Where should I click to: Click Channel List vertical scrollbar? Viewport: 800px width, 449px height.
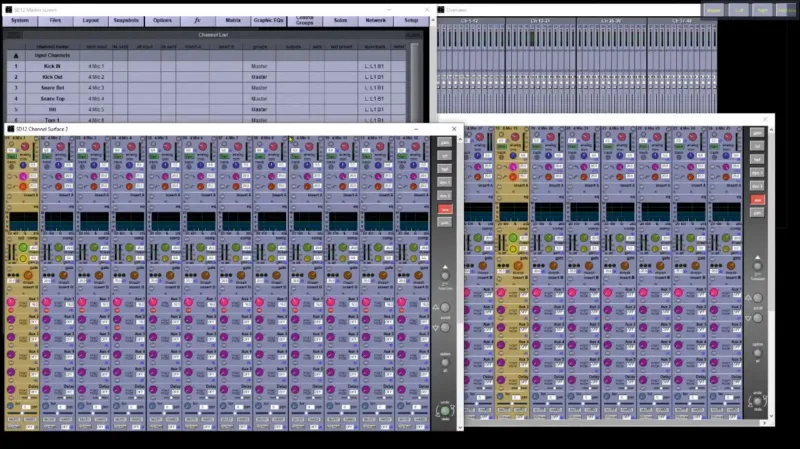pyautogui.click(x=414, y=82)
